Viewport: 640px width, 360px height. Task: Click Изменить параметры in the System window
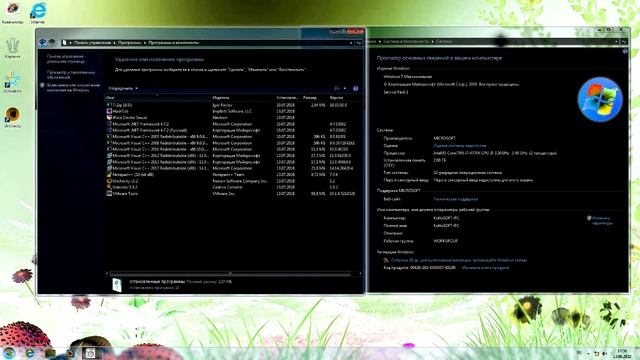602,220
